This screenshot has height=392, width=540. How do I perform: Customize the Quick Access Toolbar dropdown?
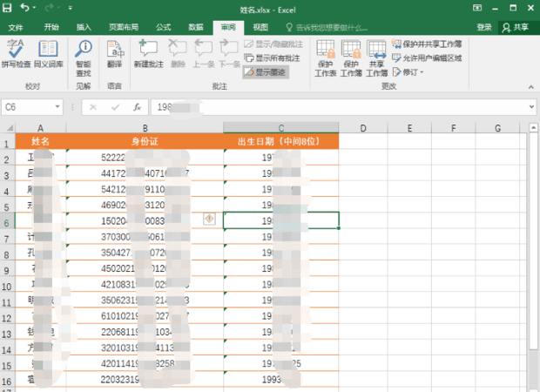(x=70, y=8)
